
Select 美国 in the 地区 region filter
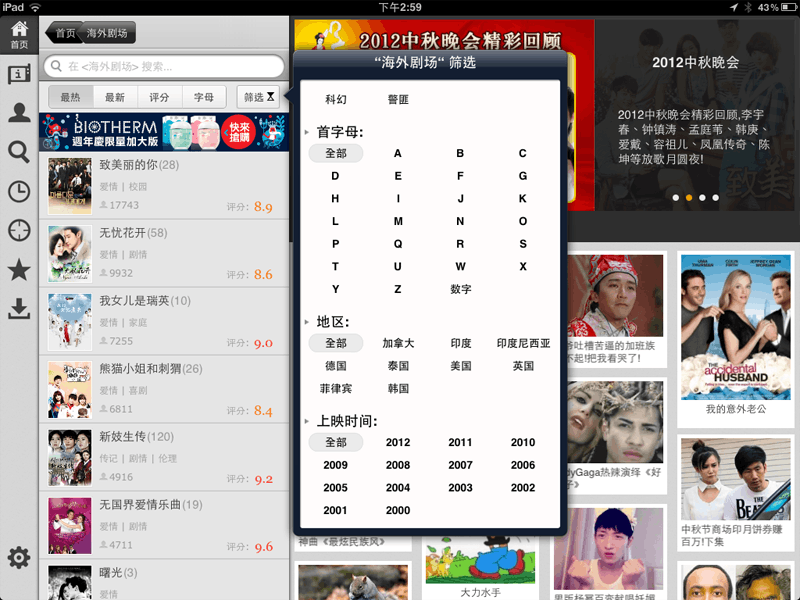(x=460, y=366)
